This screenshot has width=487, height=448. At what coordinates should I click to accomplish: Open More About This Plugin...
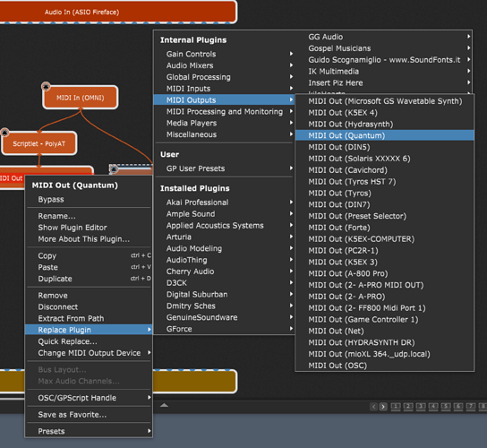coord(89,238)
